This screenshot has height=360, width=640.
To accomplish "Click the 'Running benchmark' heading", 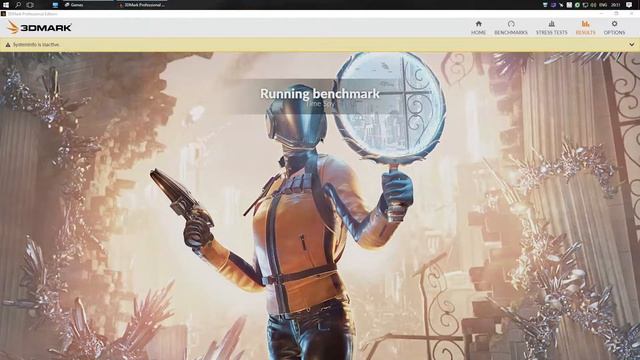I will tap(320, 93).
